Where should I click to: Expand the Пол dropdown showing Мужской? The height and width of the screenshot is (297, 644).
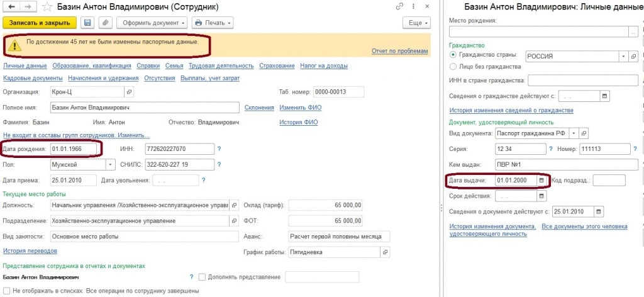(x=111, y=165)
